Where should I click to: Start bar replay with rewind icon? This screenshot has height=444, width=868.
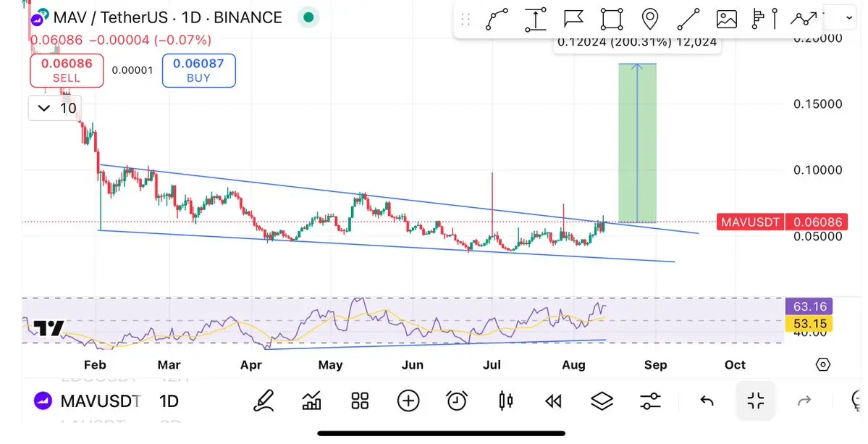[x=554, y=401]
